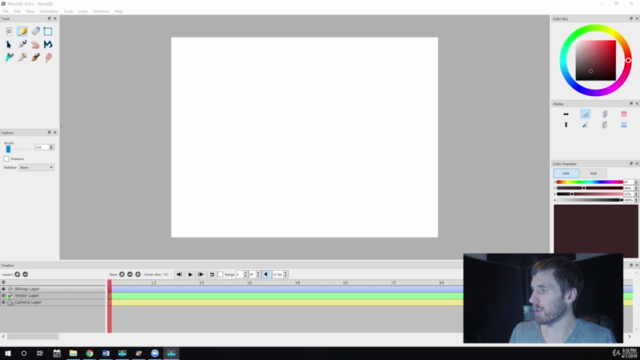Open the Edit menu
640x360 pixels.
point(17,11)
